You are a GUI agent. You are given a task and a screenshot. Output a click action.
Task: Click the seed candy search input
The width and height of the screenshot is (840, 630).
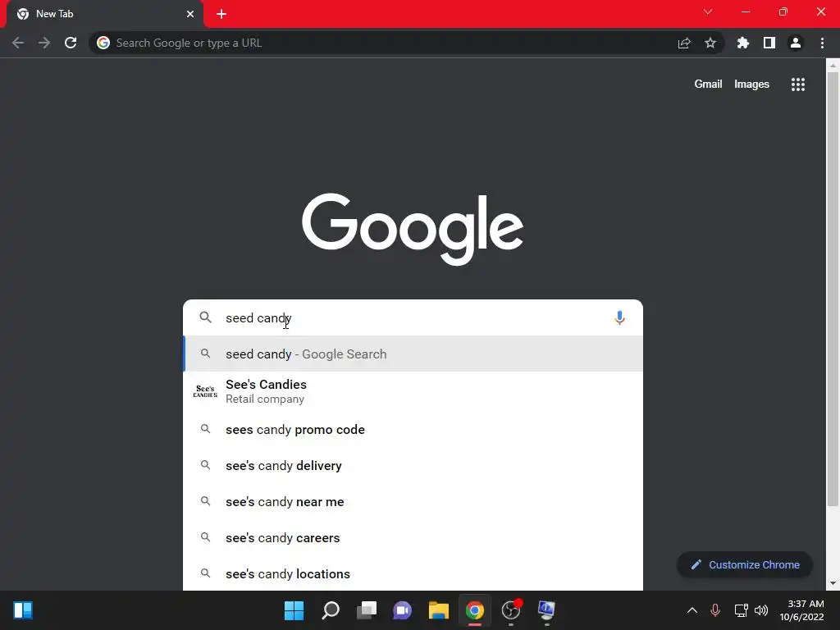click(x=413, y=318)
